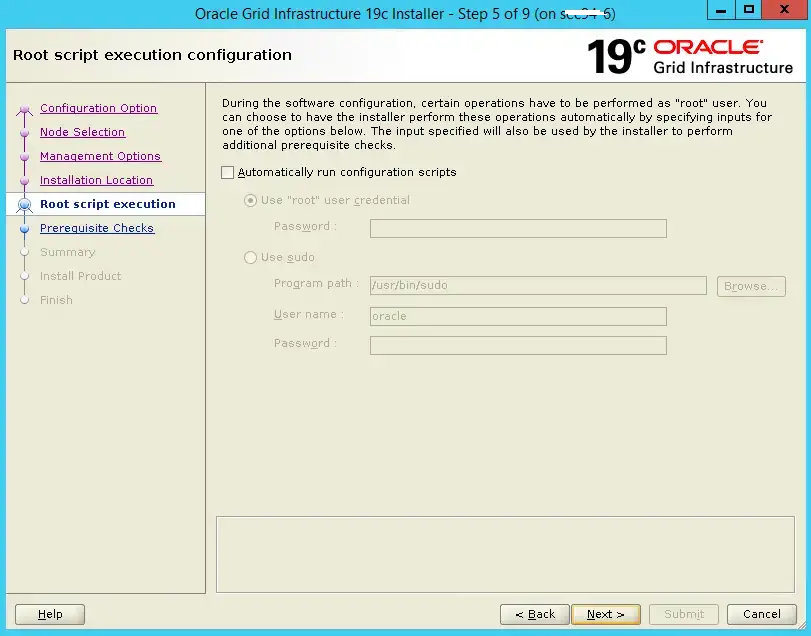Click the Configuration Option step bullet icon
Viewport: 811px width, 636px height.
coord(25,109)
